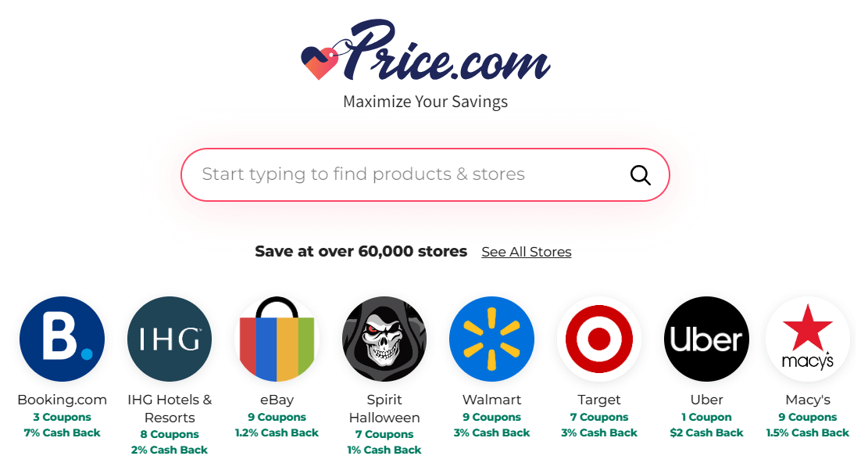Select the Target bullseye logo
868x463 pixels.
point(599,339)
